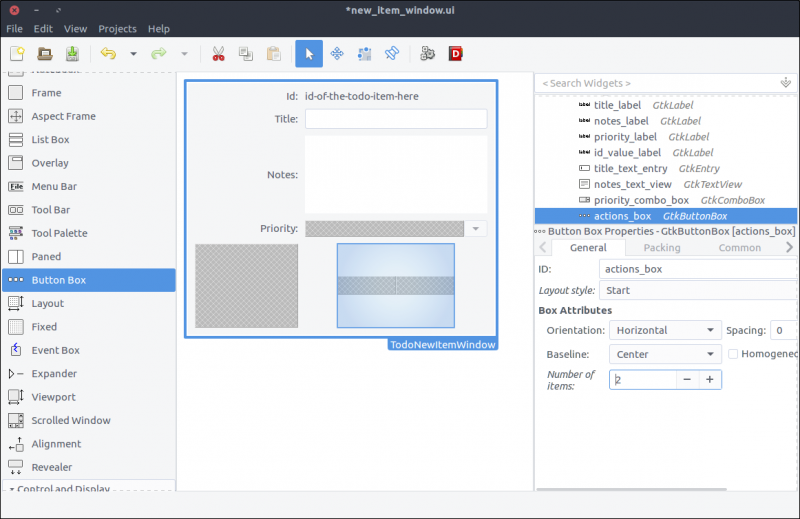Click the Undo arrow icon

(x=108, y=54)
